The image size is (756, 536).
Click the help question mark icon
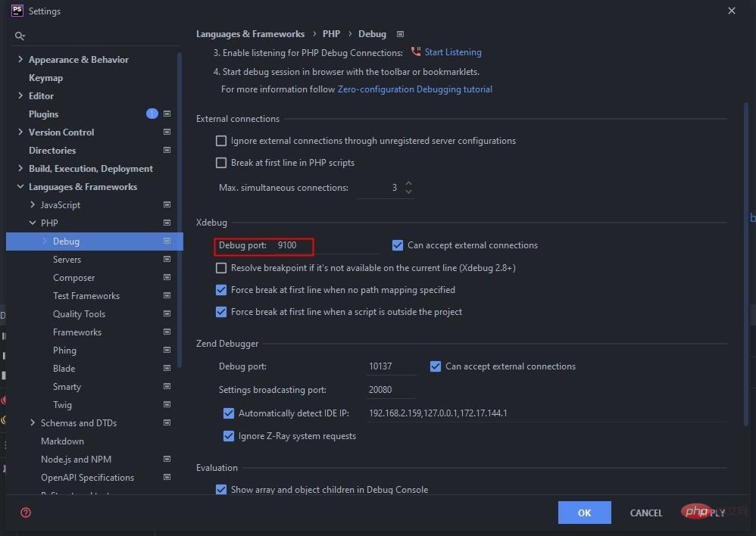pyautogui.click(x=26, y=513)
